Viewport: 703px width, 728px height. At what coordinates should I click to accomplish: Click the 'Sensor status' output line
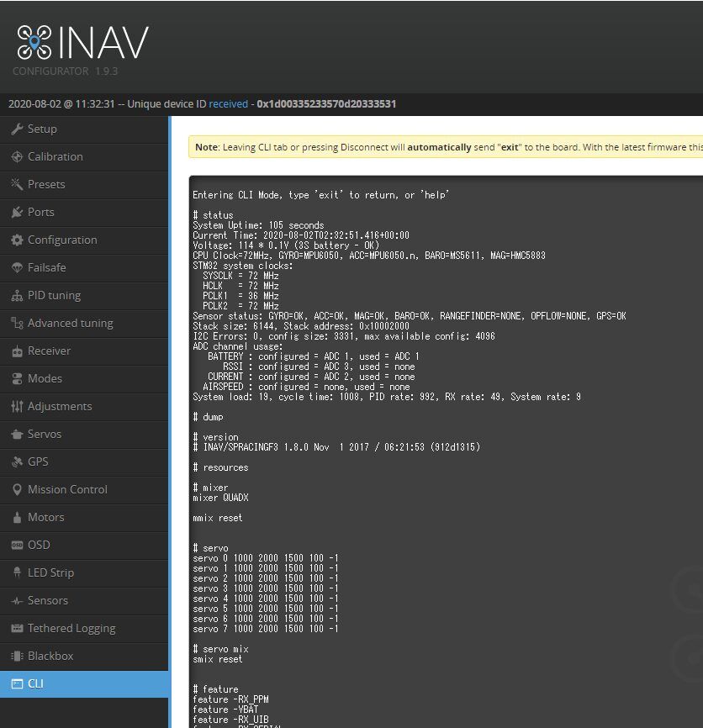[409, 316]
